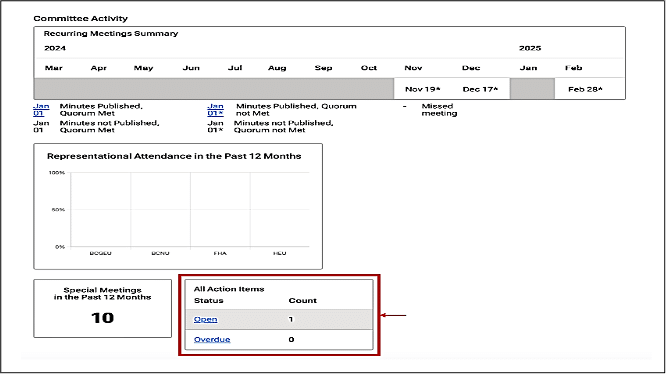
Task: Click the Feb month header
Action: [573, 68]
